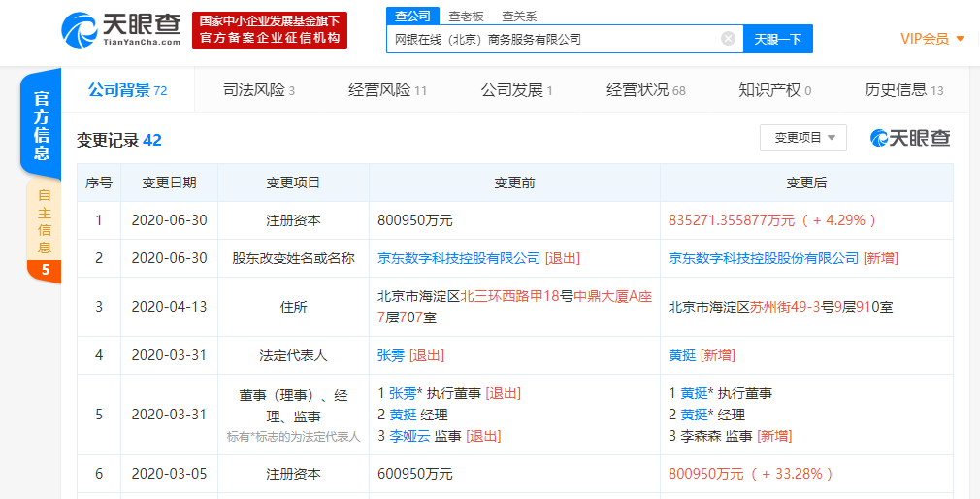This screenshot has width=980, height=499.
Task: Click the 变更后 column header
Action: pyautogui.click(x=806, y=183)
